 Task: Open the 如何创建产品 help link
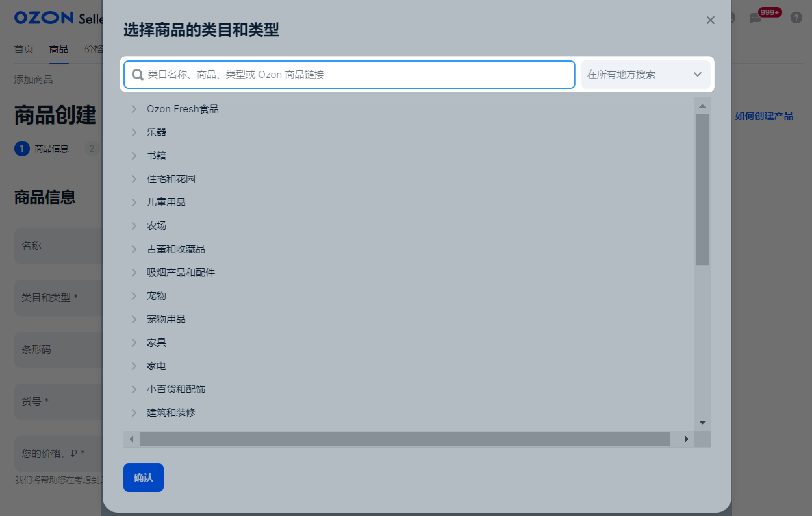[x=764, y=116]
